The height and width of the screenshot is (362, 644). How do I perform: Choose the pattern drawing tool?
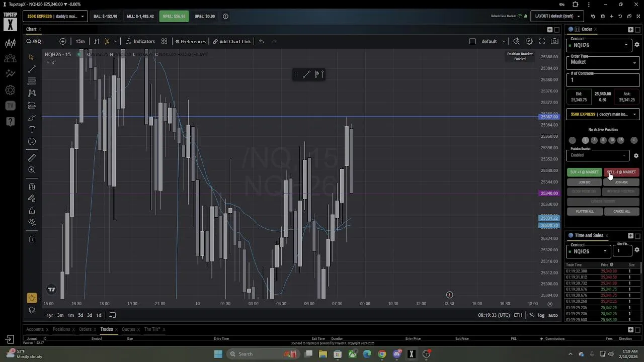click(x=32, y=93)
